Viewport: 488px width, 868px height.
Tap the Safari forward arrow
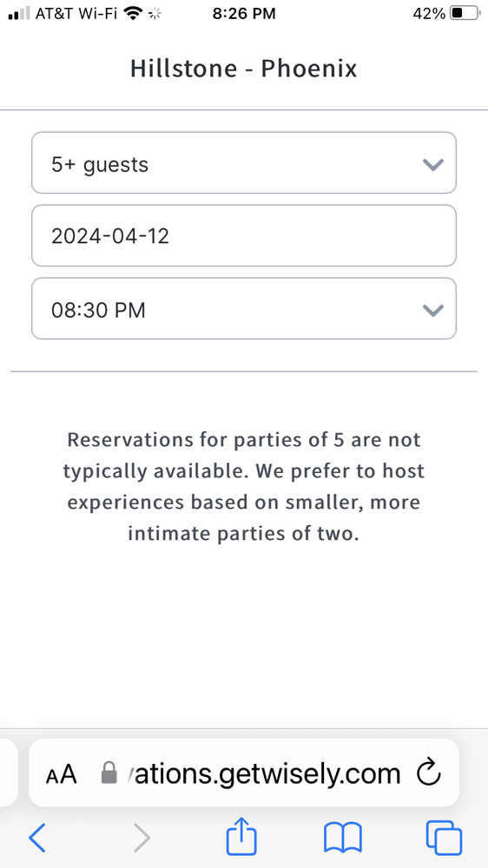(142, 838)
